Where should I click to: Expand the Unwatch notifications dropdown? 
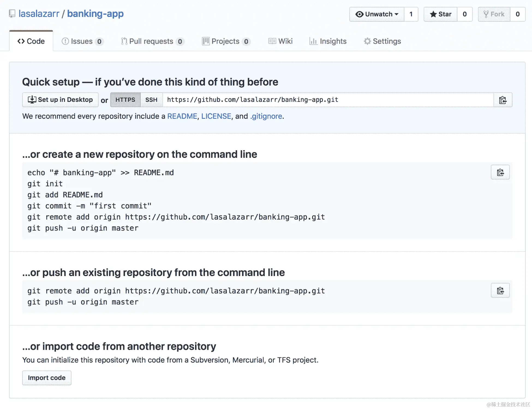(377, 14)
